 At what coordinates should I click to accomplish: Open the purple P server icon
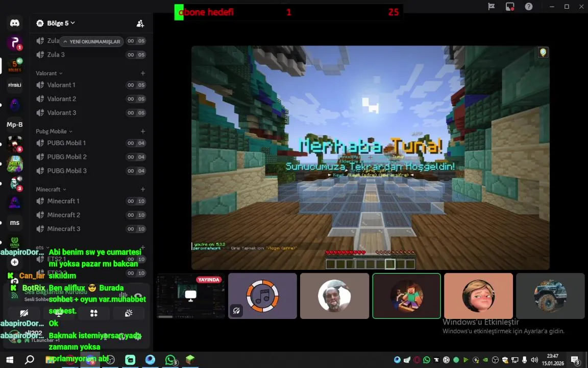15,43
